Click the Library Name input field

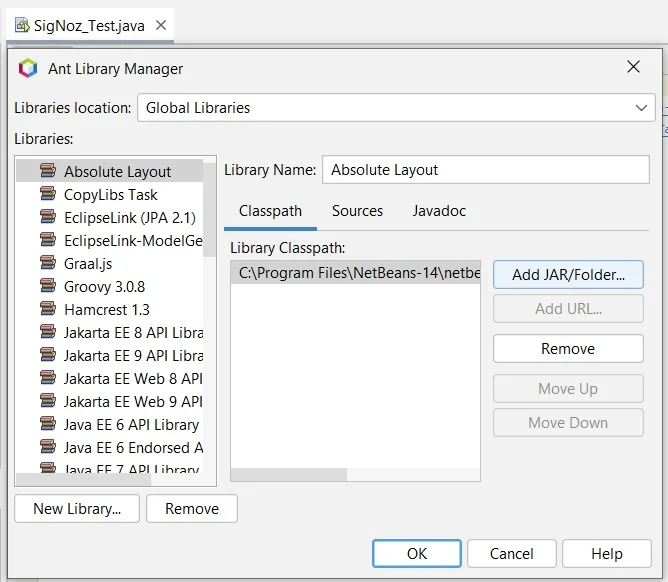[x=486, y=170]
